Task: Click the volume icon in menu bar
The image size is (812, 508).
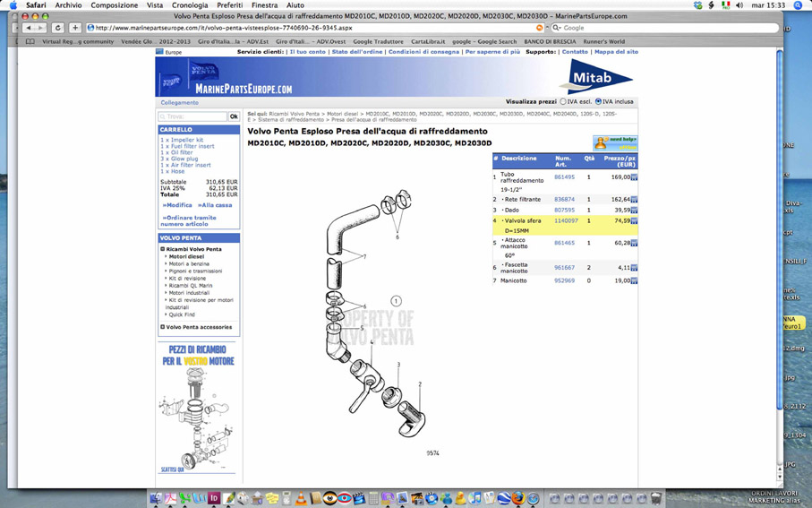Action: 739,5
